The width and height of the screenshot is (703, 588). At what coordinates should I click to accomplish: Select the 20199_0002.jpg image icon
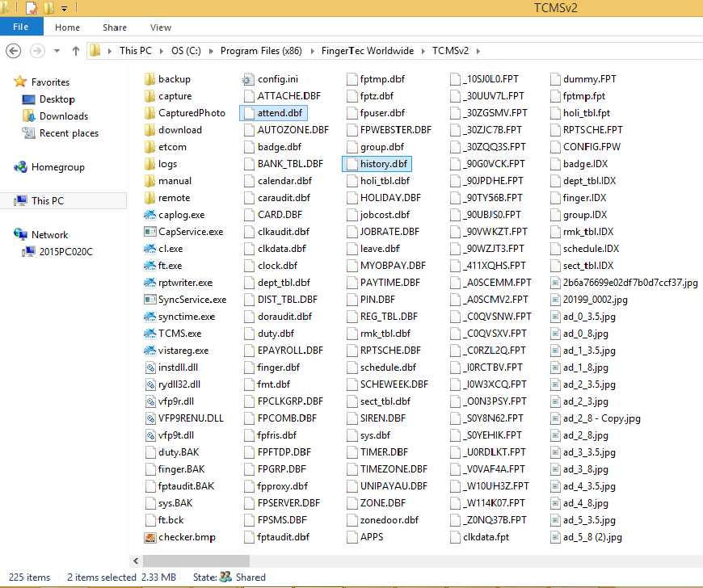point(555,300)
